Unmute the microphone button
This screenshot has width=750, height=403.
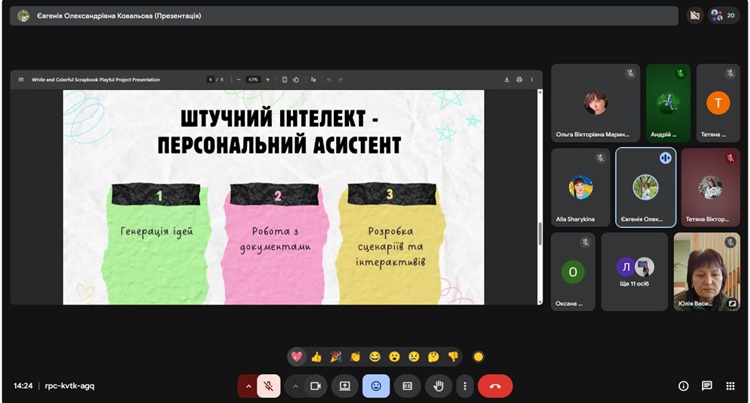[268, 385]
